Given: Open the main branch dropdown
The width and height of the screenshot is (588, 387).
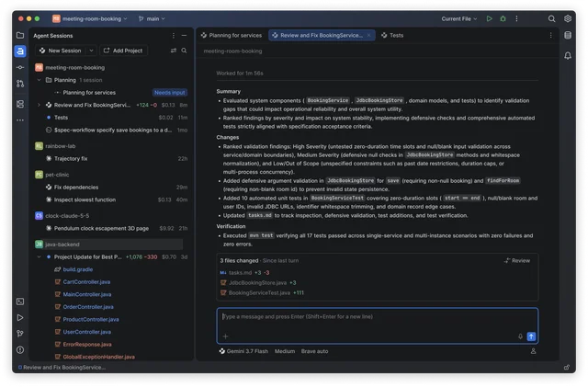Looking at the screenshot, I should 152,18.
